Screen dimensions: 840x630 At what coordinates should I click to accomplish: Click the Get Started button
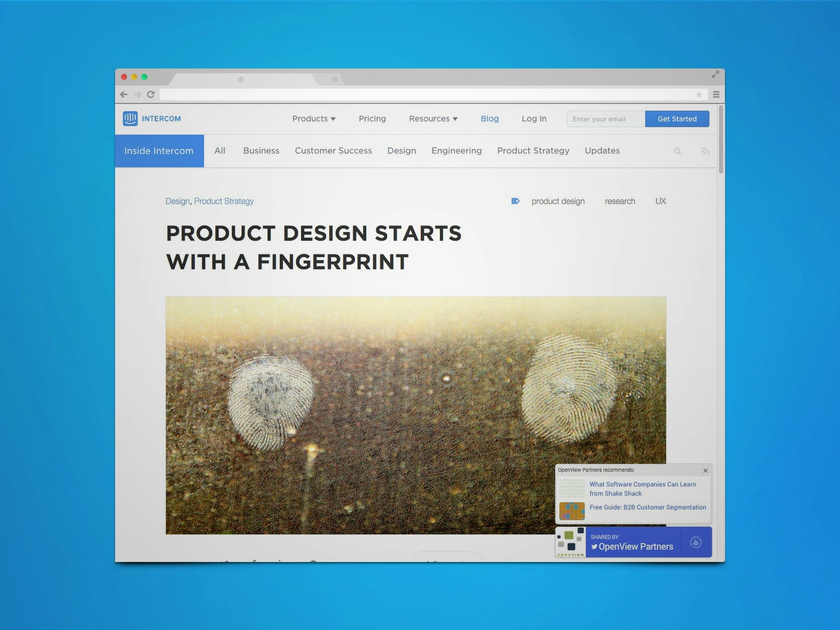[x=677, y=119]
